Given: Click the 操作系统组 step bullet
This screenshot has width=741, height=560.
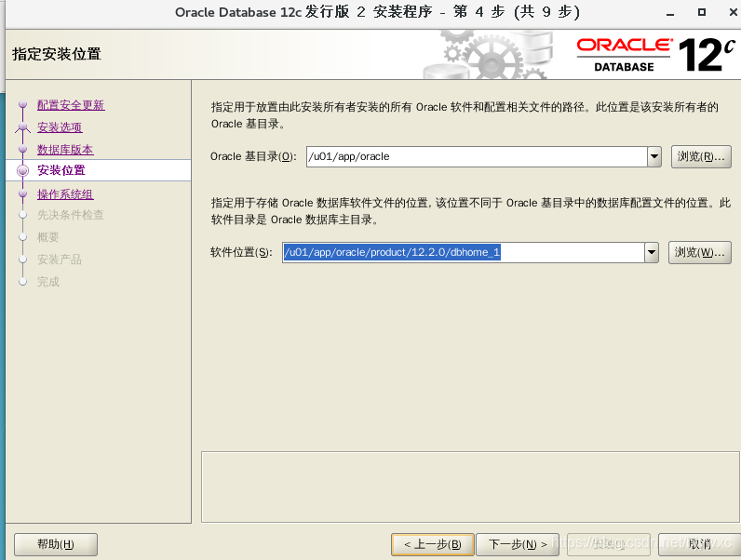Looking at the screenshot, I should point(22,193).
